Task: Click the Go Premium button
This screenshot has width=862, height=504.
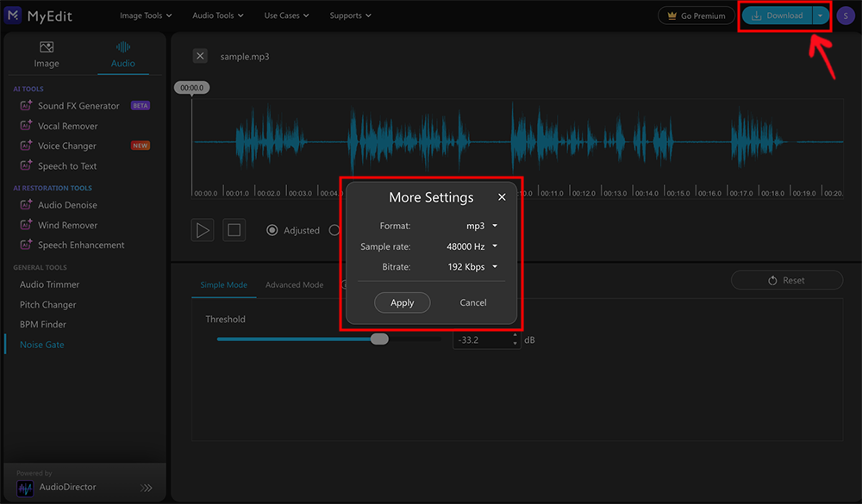Action: (x=696, y=15)
